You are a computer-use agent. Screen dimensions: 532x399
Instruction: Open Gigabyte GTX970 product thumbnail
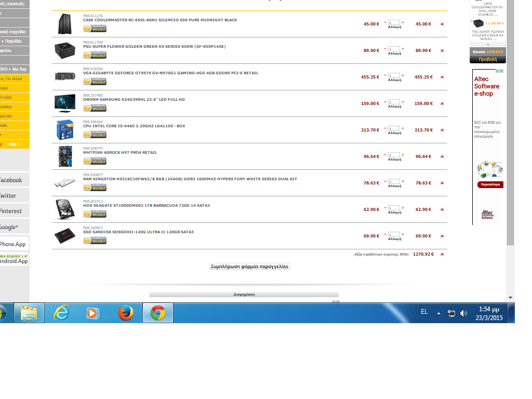pyautogui.click(x=65, y=76)
